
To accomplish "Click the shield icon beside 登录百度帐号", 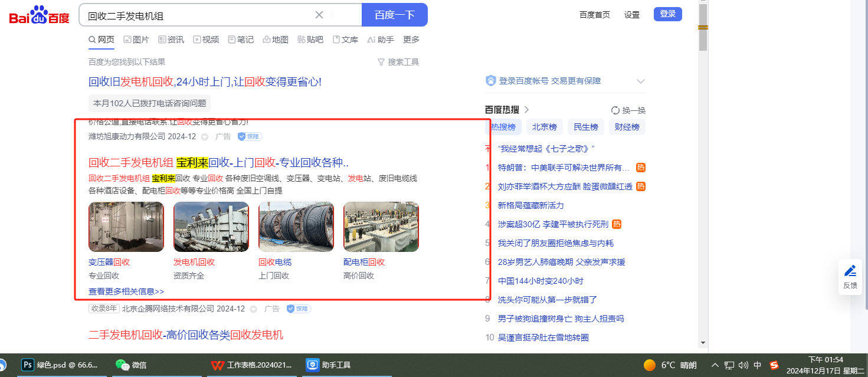I will [x=490, y=81].
